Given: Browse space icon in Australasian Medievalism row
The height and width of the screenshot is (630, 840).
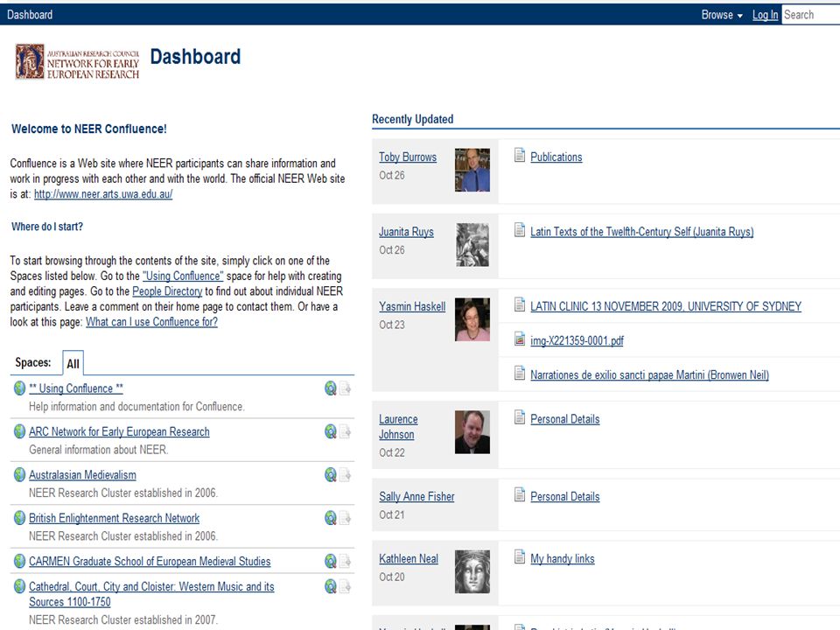Looking at the screenshot, I should click(331, 474).
